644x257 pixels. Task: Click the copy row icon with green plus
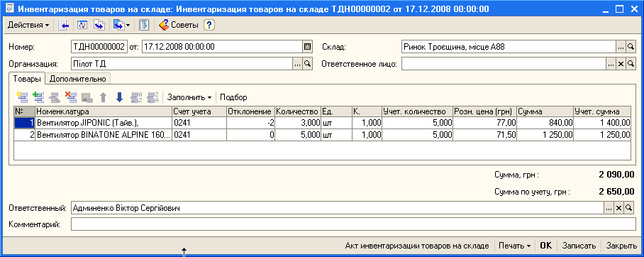[38, 97]
